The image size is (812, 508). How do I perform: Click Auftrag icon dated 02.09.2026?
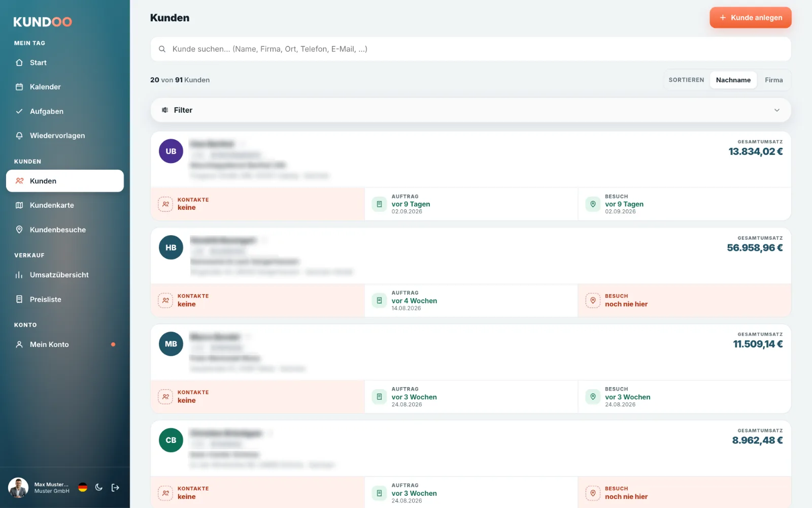coord(379,204)
